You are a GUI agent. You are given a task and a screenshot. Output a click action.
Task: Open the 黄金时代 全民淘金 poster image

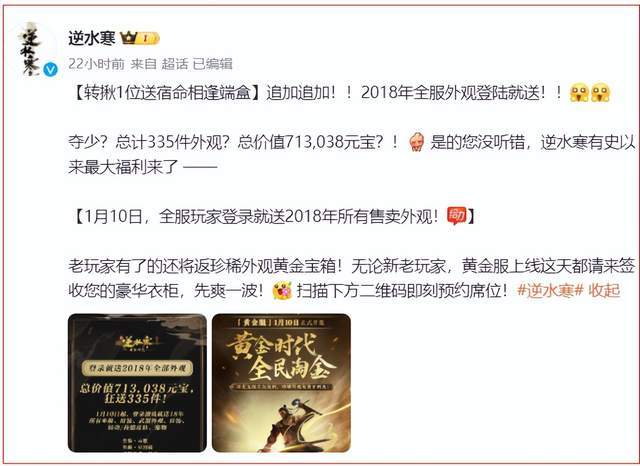(x=281, y=383)
